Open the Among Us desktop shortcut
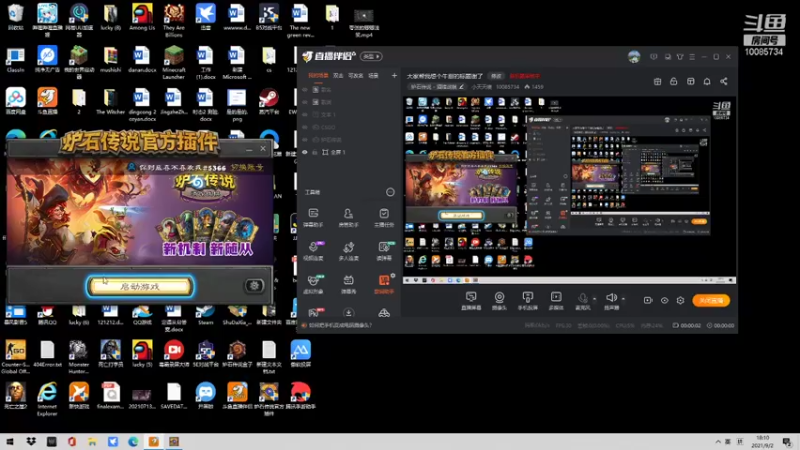The height and width of the screenshot is (450, 800). [142, 17]
